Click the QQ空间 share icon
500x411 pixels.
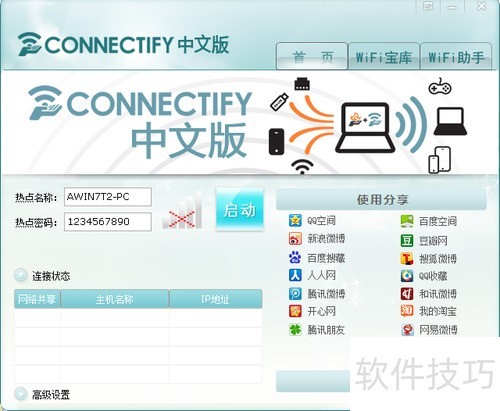(x=295, y=221)
